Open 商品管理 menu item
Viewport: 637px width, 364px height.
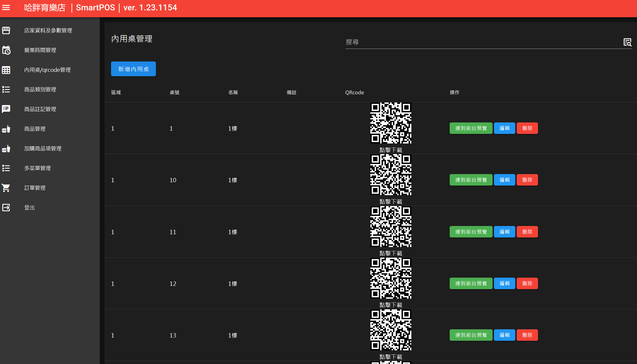50,129
